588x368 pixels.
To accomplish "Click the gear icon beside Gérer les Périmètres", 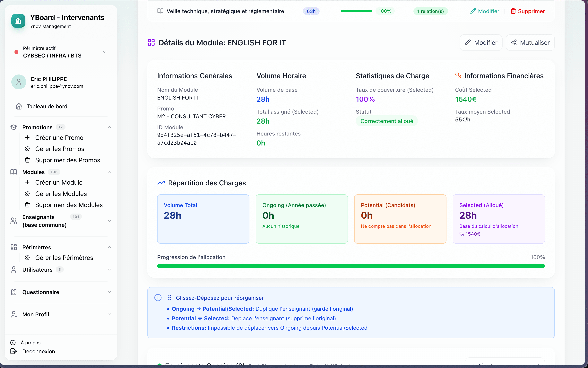I will pos(28,258).
